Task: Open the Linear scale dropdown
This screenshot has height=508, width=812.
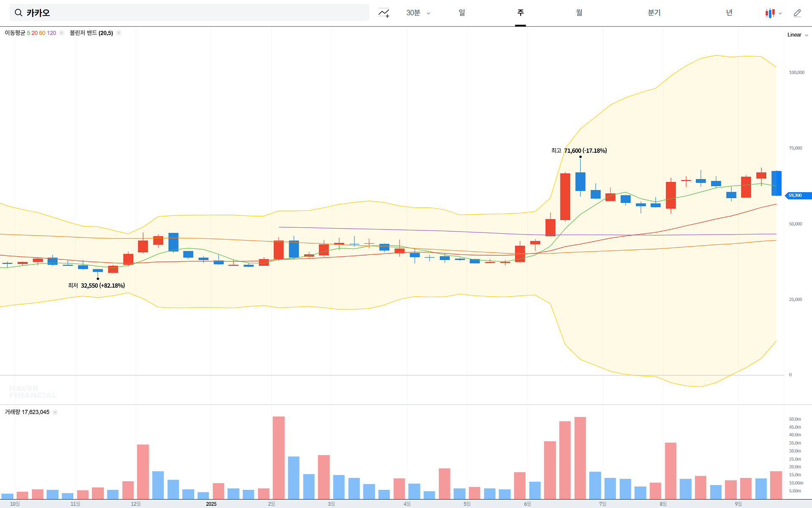Action: point(797,35)
